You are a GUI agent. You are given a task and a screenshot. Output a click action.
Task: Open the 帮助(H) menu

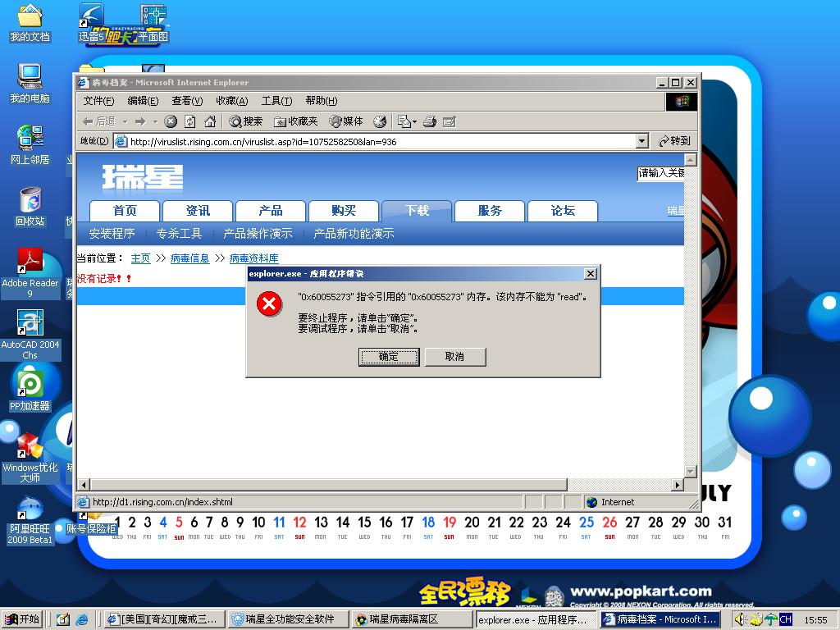(x=322, y=101)
